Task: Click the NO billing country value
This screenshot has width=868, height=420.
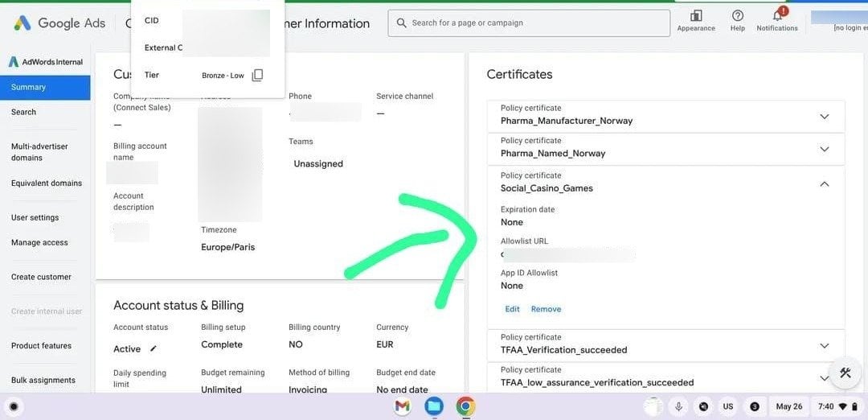Action: (x=296, y=344)
